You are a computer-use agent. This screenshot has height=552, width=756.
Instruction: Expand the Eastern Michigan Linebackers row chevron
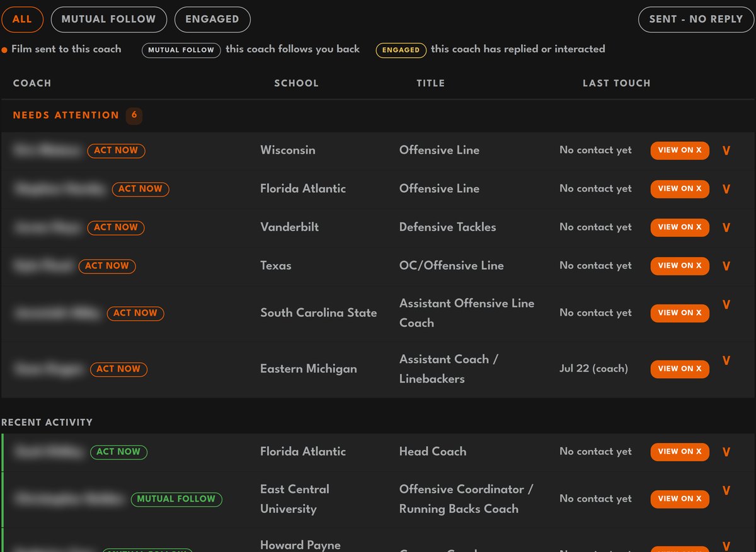point(726,360)
